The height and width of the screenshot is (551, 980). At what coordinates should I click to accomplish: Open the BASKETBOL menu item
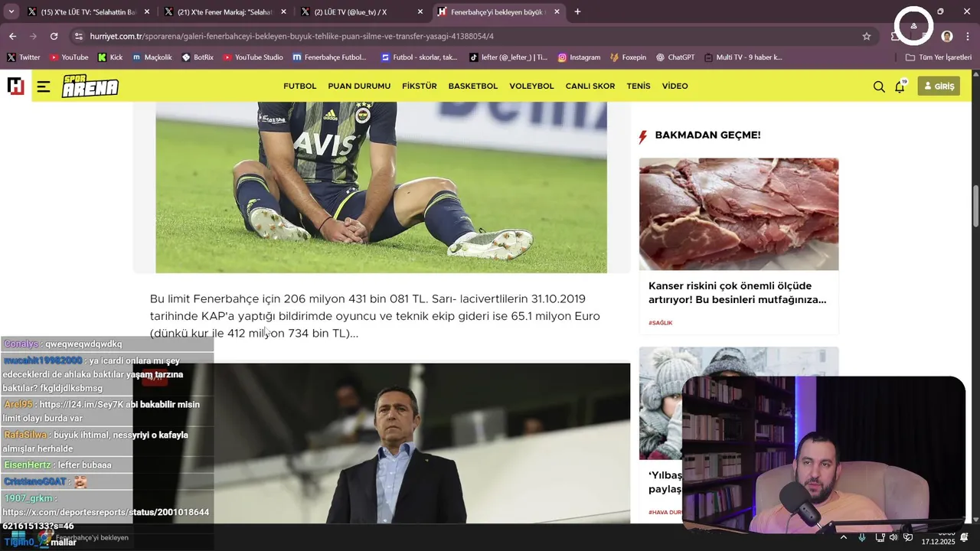[x=473, y=86]
